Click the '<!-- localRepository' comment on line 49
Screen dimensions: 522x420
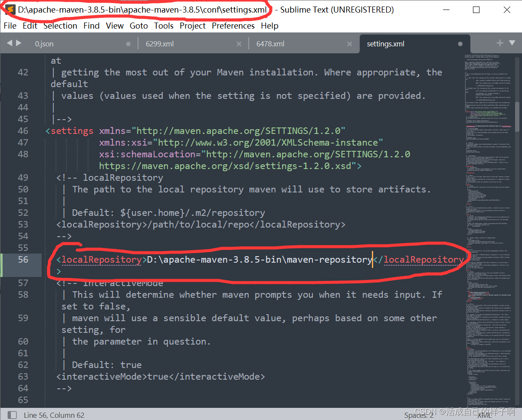tap(110, 177)
